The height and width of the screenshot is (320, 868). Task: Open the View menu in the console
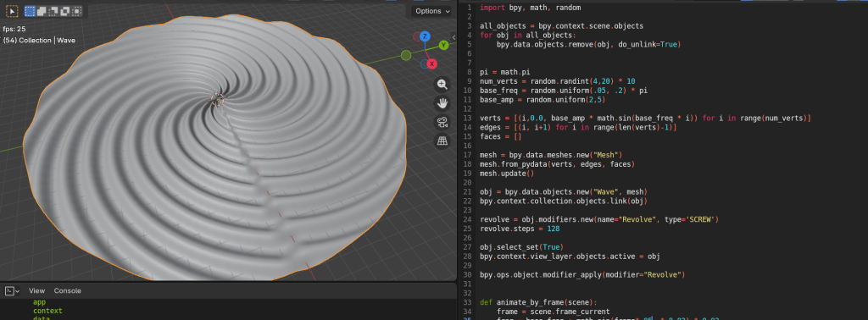[x=37, y=290]
